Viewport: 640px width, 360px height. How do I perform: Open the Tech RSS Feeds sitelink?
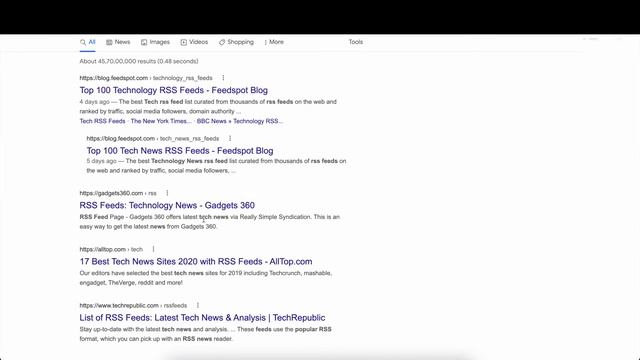(102, 121)
